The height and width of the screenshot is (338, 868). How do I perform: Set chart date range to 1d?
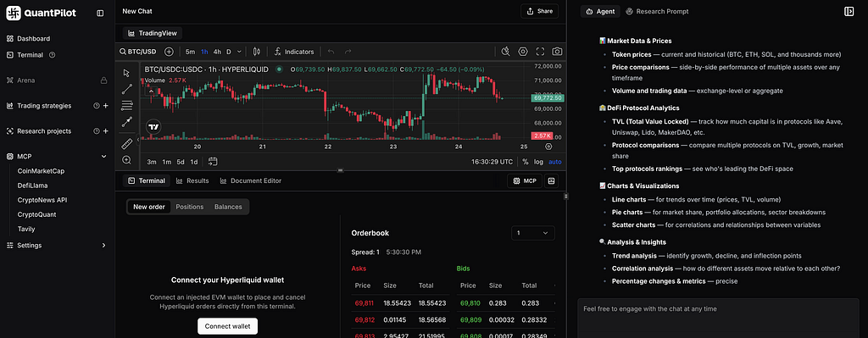pyautogui.click(x=194, y=162)
